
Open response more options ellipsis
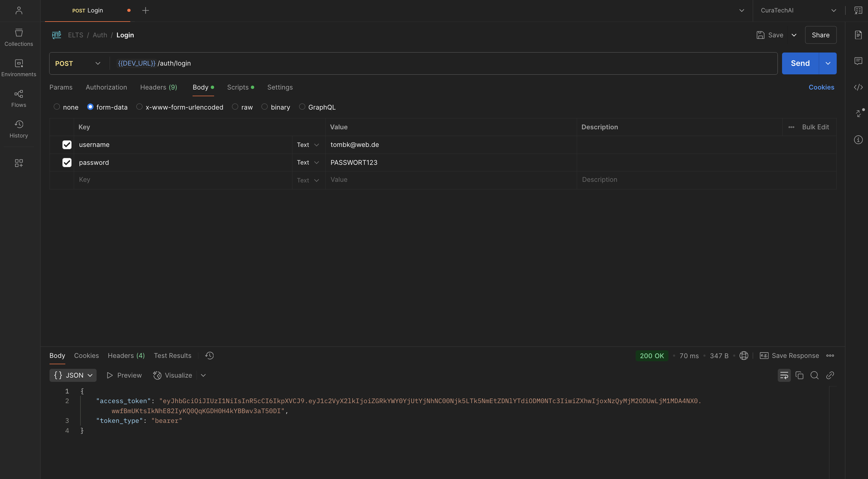click(x=830, y=356)
